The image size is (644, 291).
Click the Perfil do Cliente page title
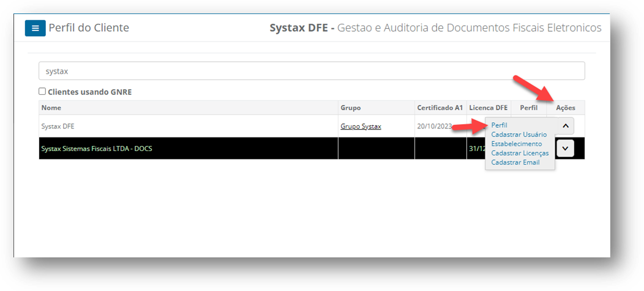point(89,28)
